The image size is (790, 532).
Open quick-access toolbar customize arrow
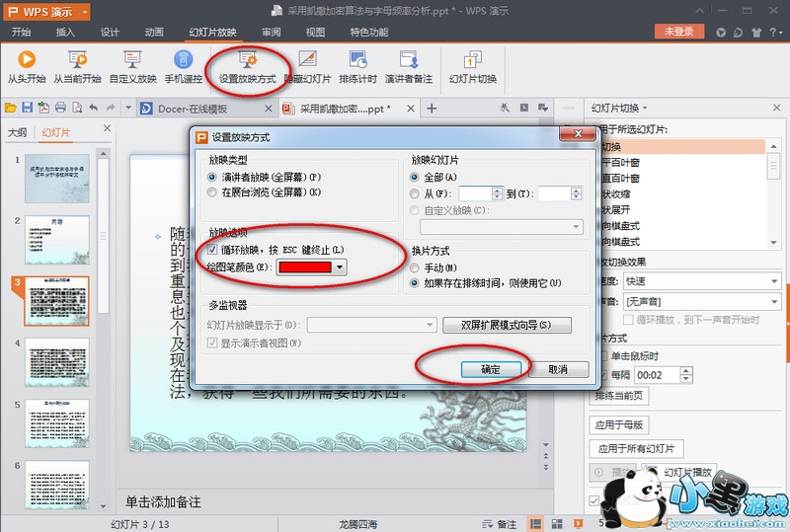(x=128, y=108)
